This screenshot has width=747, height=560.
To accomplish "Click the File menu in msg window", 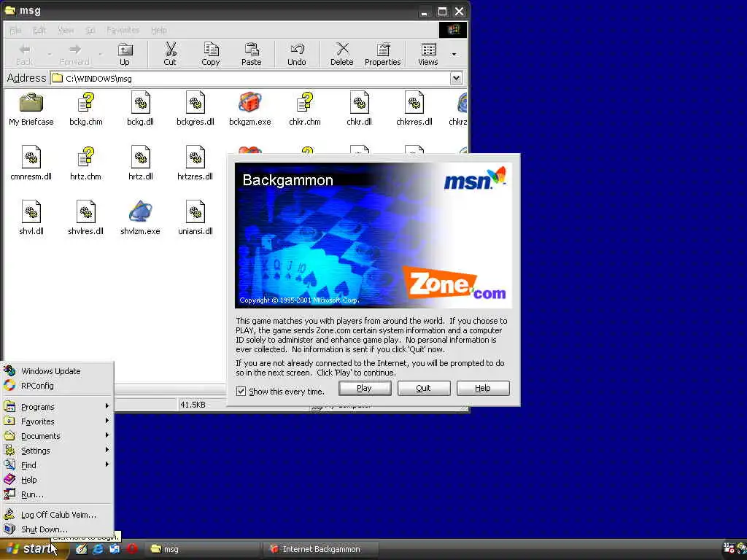I will 16,30.
